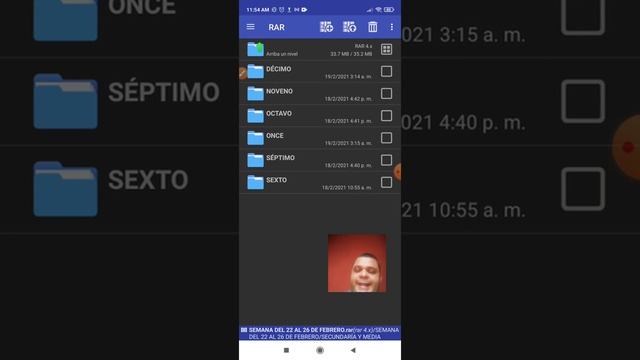Tap the ONCE date 19/2/2021 3:15 a. m.

[x=348, y=143]
